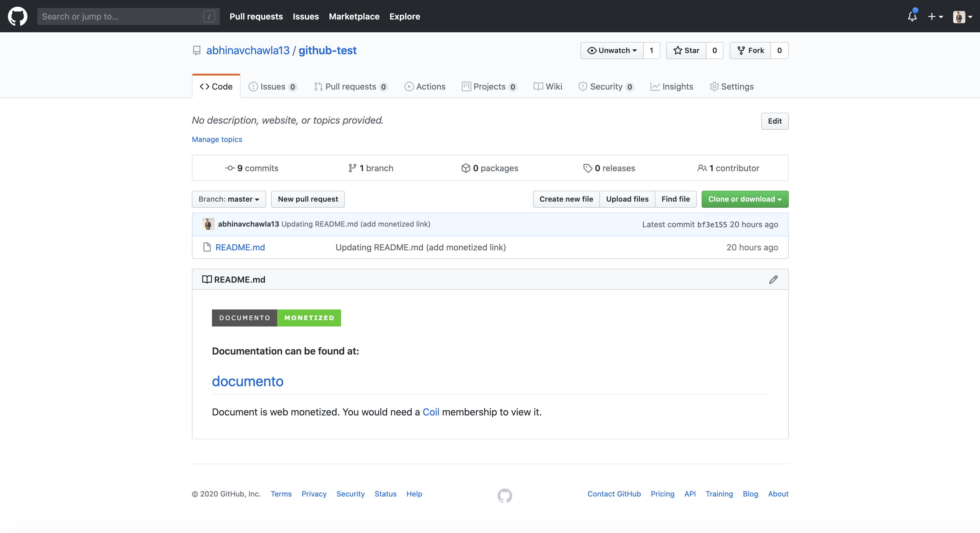Open Privacy in footer
The height and width of the screenshot is (533, 980).
tap(314, 494)
